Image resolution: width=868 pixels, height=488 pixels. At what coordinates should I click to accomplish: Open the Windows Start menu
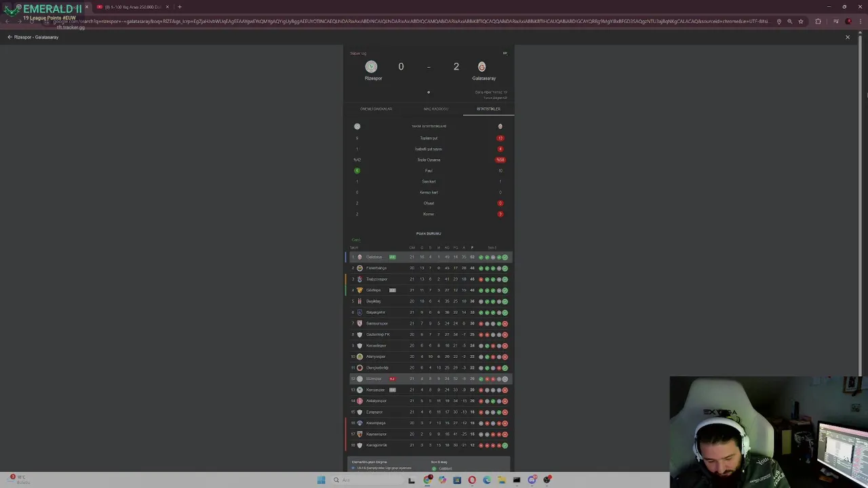tap(321, 480)
